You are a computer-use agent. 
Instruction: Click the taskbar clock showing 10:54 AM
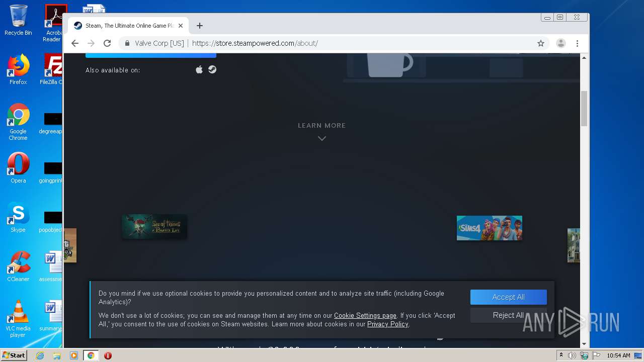pyautogui.click(x=618, y=355)
